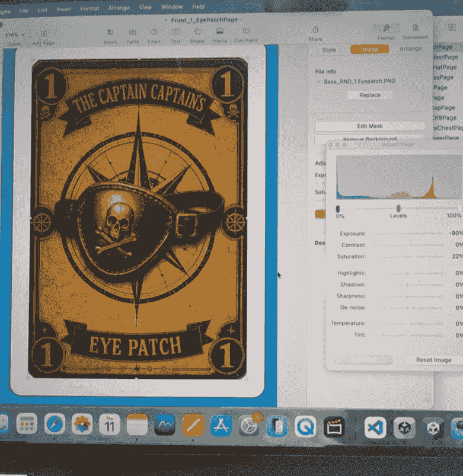This screenshot has height=476, width=463.
Task: Switch to the Arrange inspector tab
Action: coord(411,49)
